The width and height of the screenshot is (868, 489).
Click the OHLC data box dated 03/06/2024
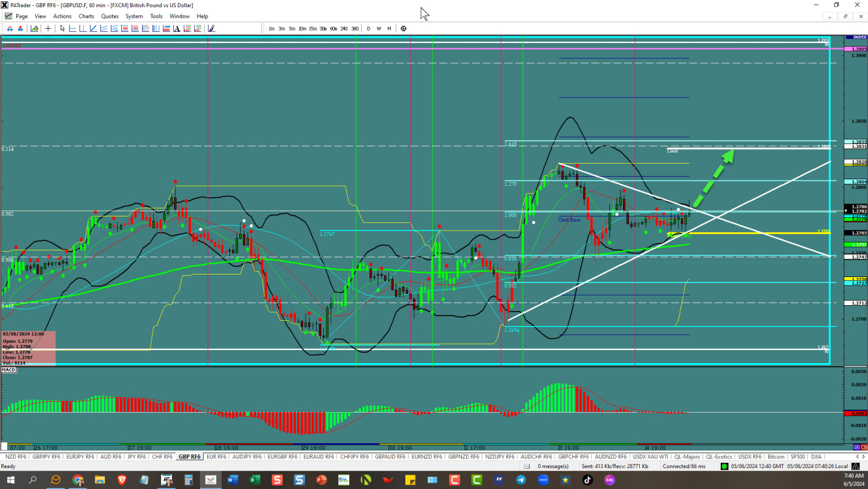(29, 348)
